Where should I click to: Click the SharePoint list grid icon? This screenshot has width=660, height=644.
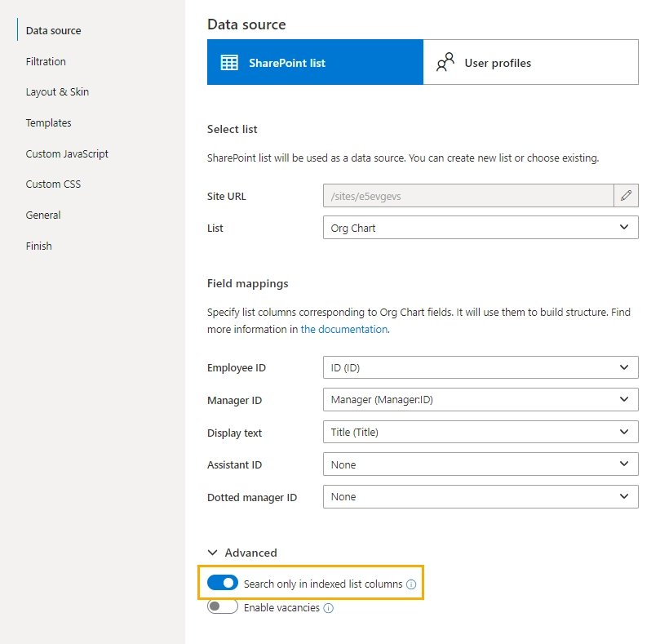click(229, 63)
